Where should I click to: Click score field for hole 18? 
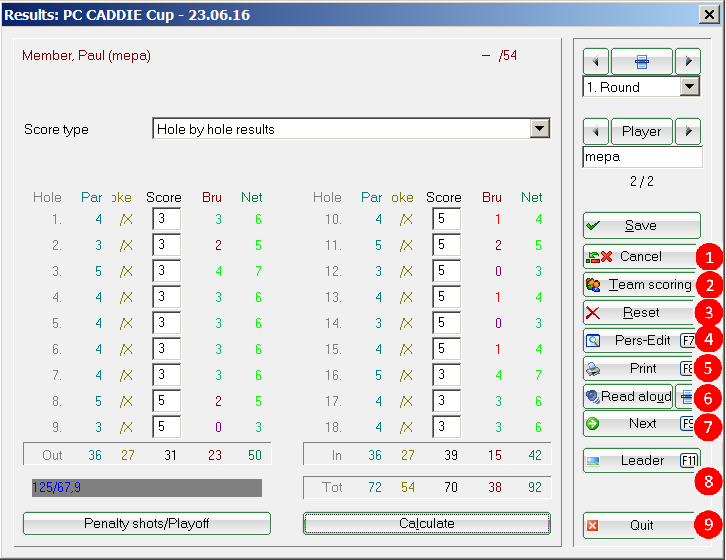point(447,426)
